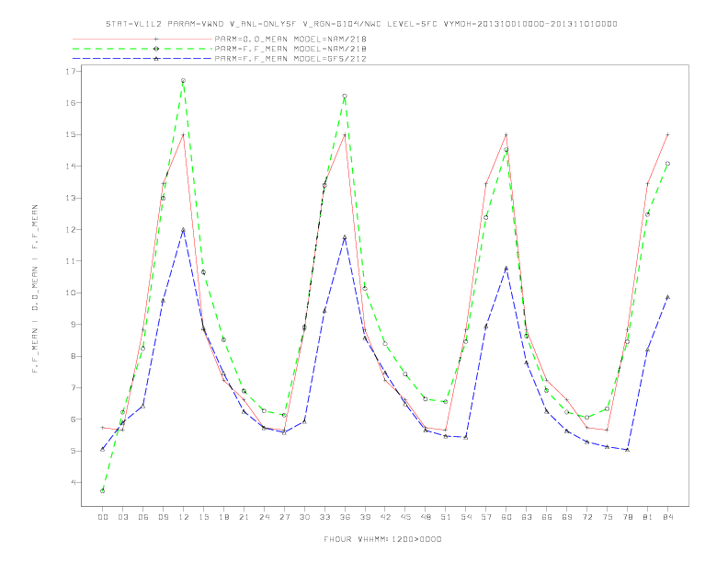Click y-axis tick label 10
This screenshot has height=563, width=728.
pos(71,293)
